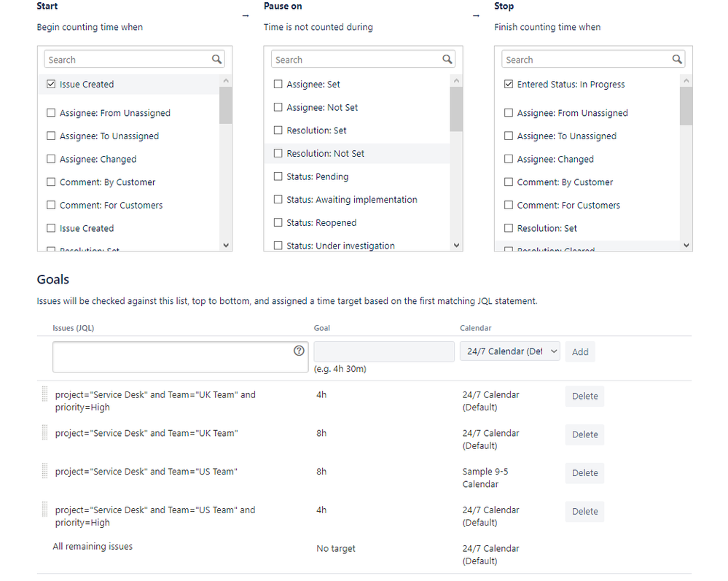Enable Status: Pending in Pause on
This screenshot has width=728, height=581.
pyautogui.click(x=278, y=176)
